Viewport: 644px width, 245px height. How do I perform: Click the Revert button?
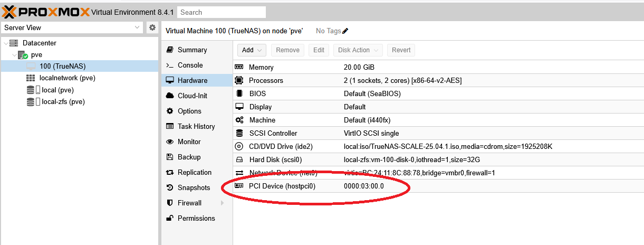pos(401,50)
